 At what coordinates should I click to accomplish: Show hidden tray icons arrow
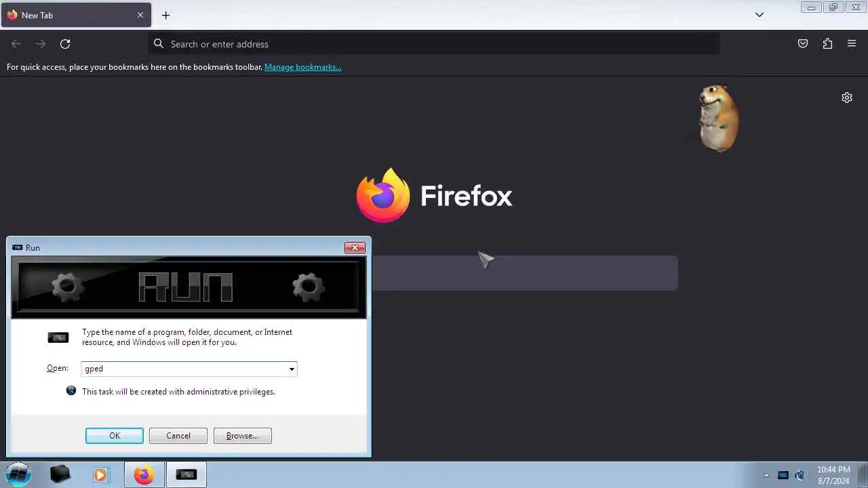[x=767, y=475]
